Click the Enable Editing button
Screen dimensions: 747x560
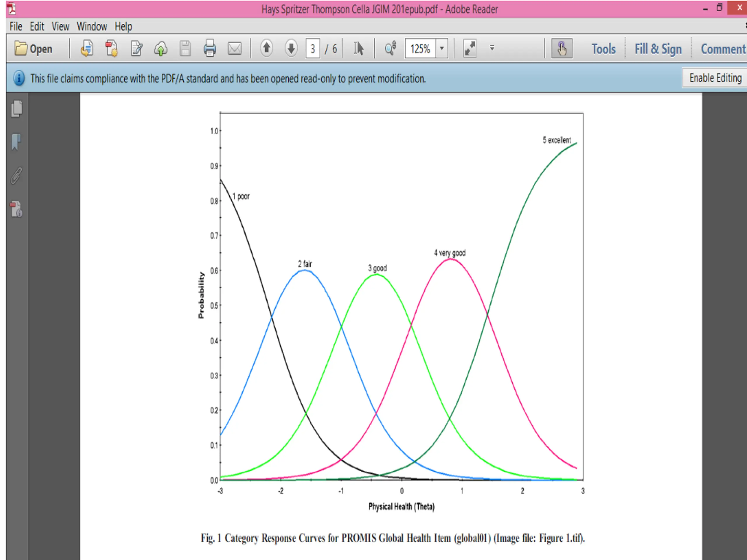pyautogui.click(x=715, y=78)
